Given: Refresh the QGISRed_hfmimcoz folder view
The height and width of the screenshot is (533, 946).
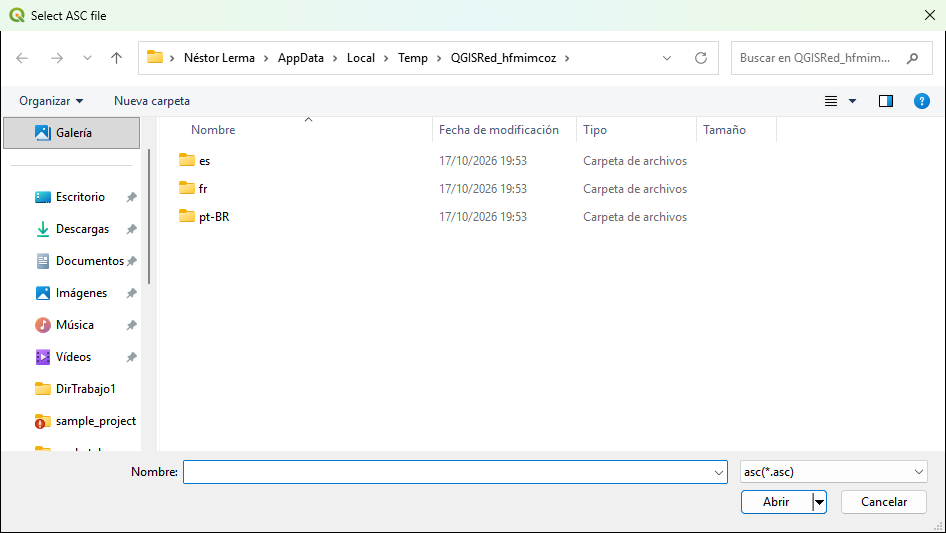Looking at the screenshot, I should point(700,58).
